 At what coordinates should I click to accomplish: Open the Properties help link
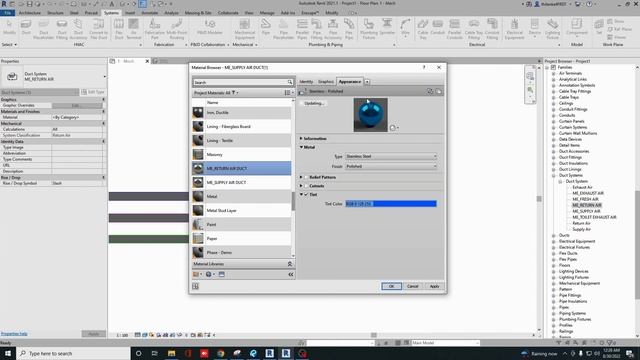14,334
